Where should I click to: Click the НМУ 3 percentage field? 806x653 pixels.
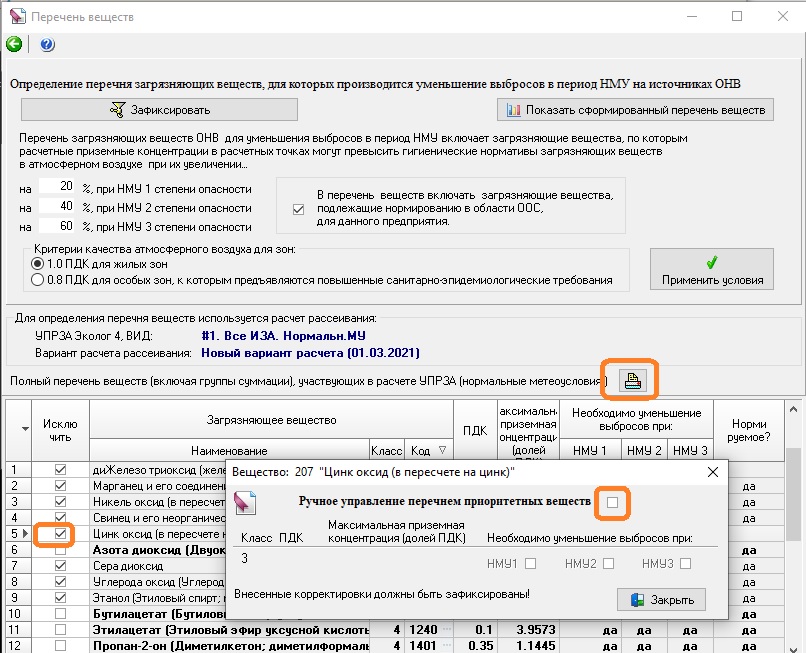tap(57, 226)
